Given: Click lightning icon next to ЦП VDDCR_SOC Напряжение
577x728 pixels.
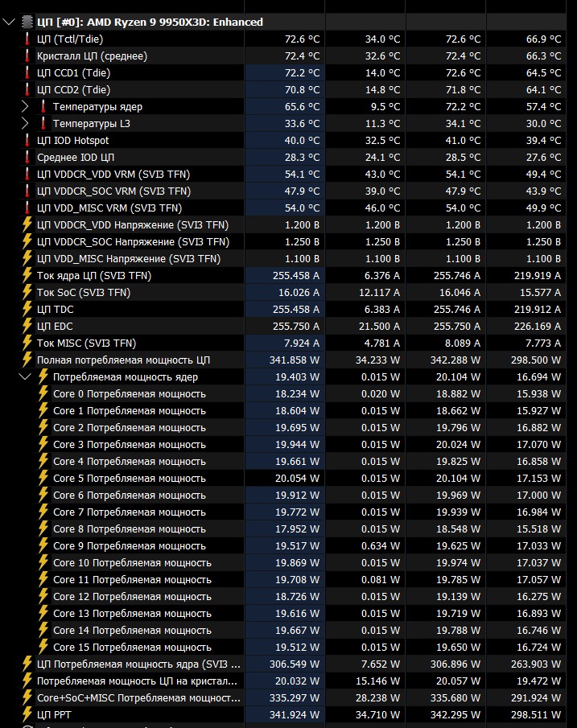Looking at the screenshot, I should pos(27,241).
